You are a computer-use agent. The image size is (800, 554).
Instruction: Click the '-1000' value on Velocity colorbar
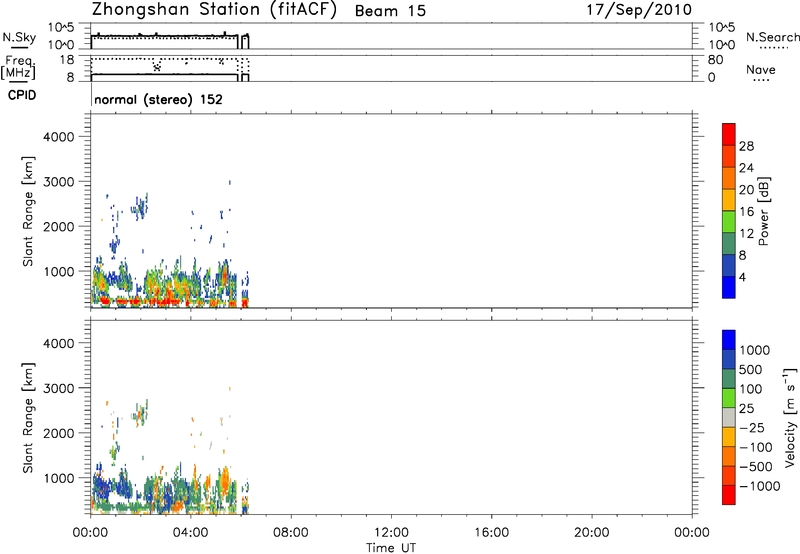point(760,486)
